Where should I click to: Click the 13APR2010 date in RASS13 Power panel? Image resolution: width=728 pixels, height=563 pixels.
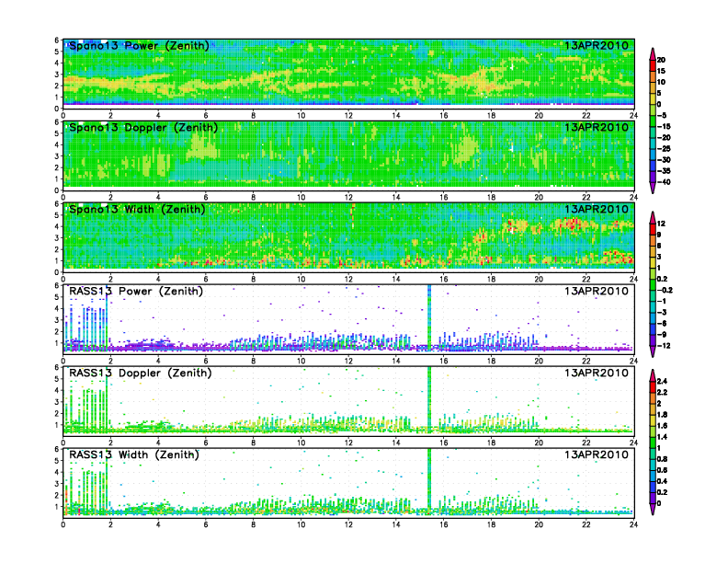point(597,292)
